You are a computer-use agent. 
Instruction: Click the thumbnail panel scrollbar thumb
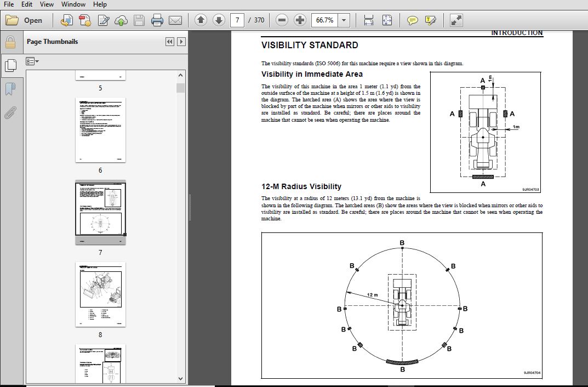pyautogui.click(x=180, y=88)
